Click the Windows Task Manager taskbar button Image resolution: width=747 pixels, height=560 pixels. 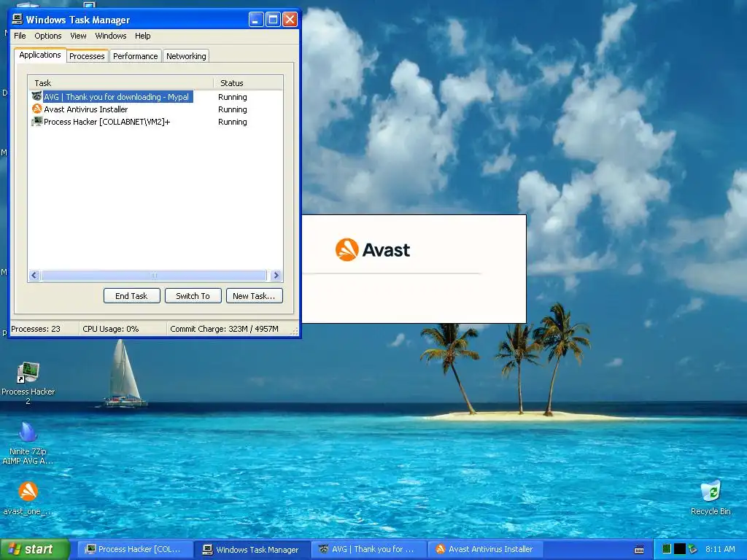pyautogui.click(x=252, y=549)
